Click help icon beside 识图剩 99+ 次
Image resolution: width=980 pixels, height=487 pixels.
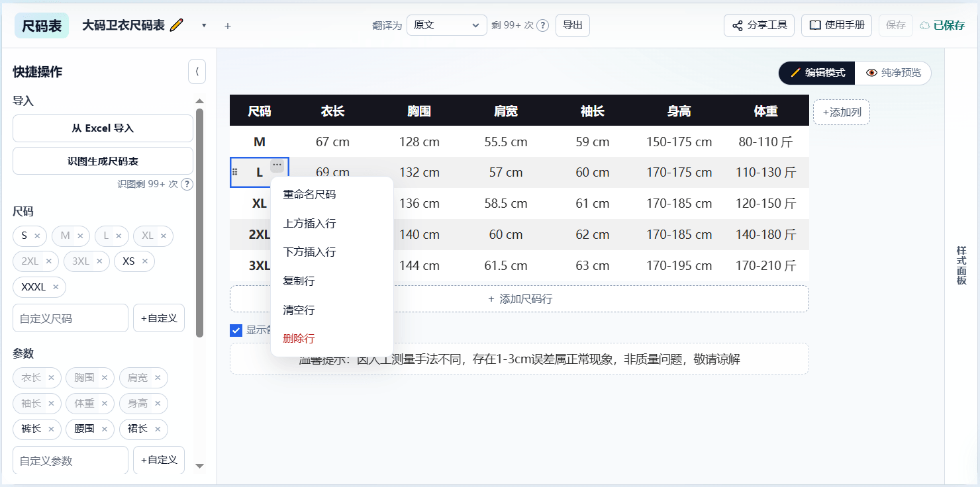click(187, 184)
